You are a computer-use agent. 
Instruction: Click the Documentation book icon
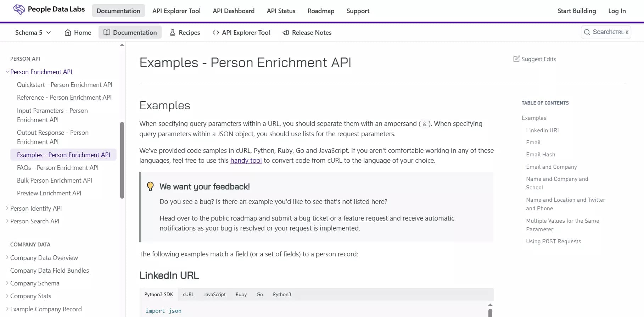(x=107, y=33)
